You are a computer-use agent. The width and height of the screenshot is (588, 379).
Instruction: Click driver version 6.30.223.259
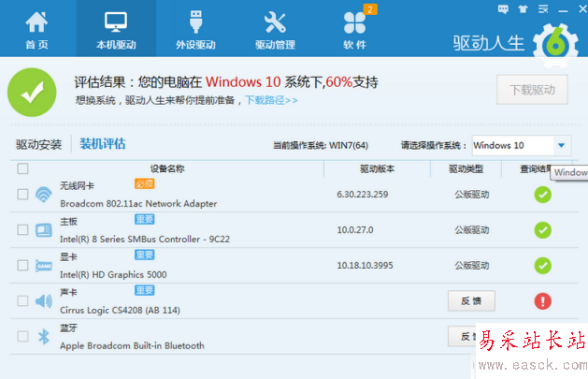(363, 195)
